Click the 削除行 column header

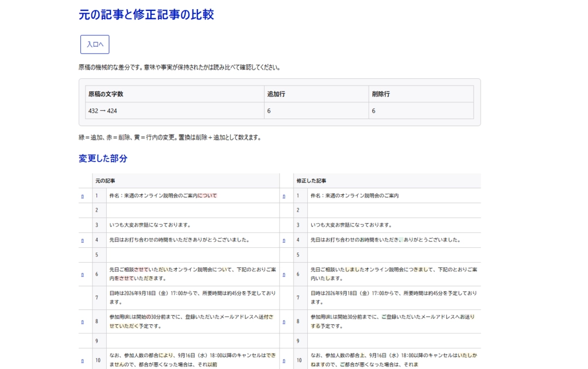coord(421,94)
